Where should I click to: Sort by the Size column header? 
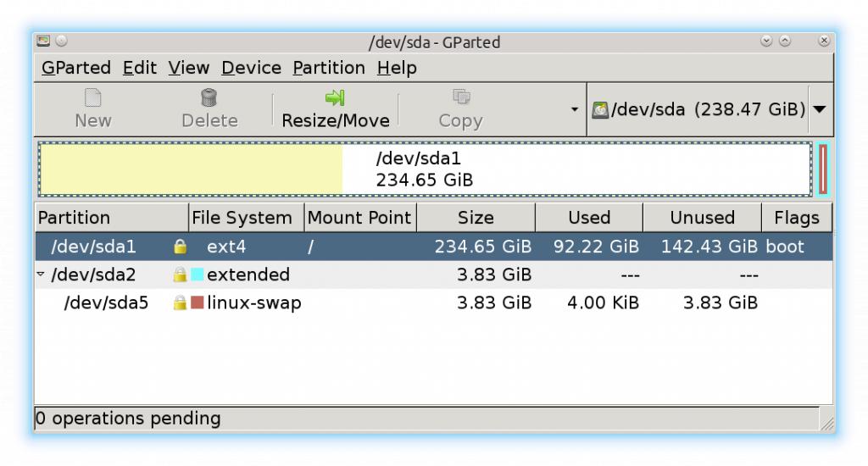coord(476,218)
